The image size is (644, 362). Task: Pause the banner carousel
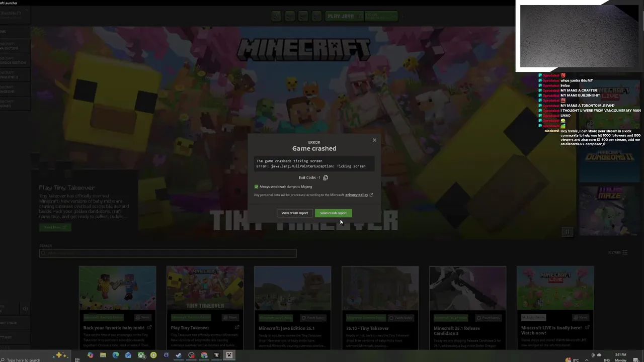point(567,232)
